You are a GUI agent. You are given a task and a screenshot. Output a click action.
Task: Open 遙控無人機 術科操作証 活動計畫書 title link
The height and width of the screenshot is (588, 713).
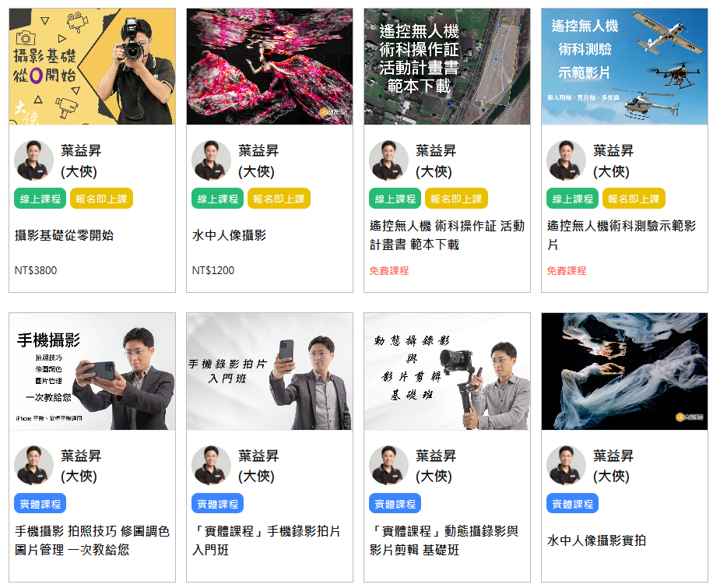(x=447, y=235)
